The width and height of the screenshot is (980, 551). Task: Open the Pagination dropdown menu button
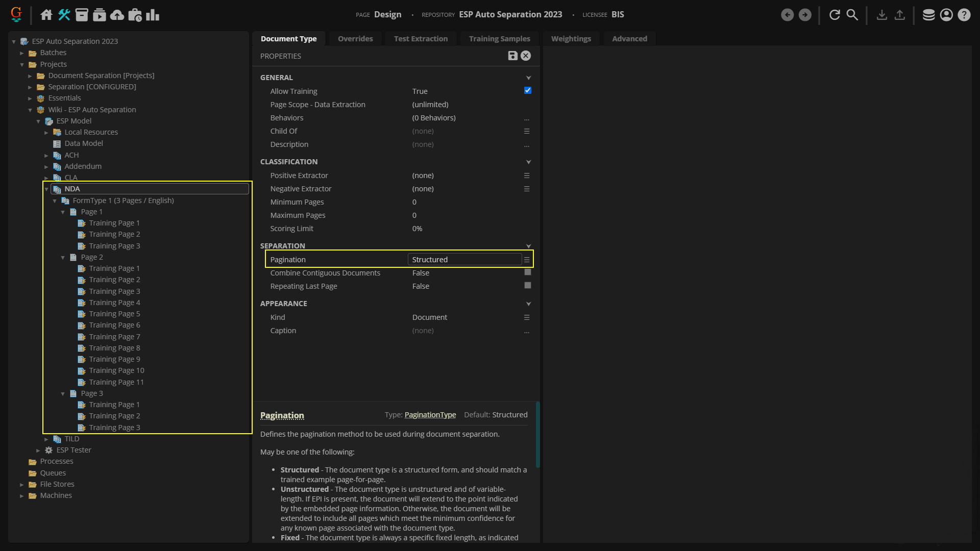[x=527, y=260]
